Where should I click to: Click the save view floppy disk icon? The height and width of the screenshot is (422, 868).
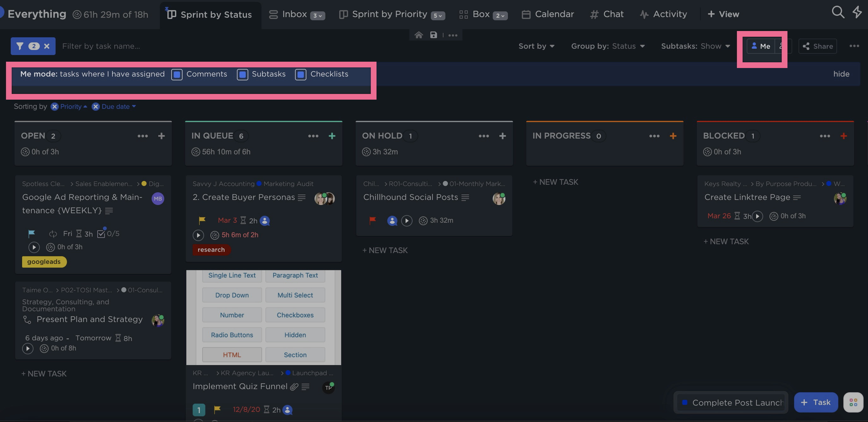click(434, 35)
